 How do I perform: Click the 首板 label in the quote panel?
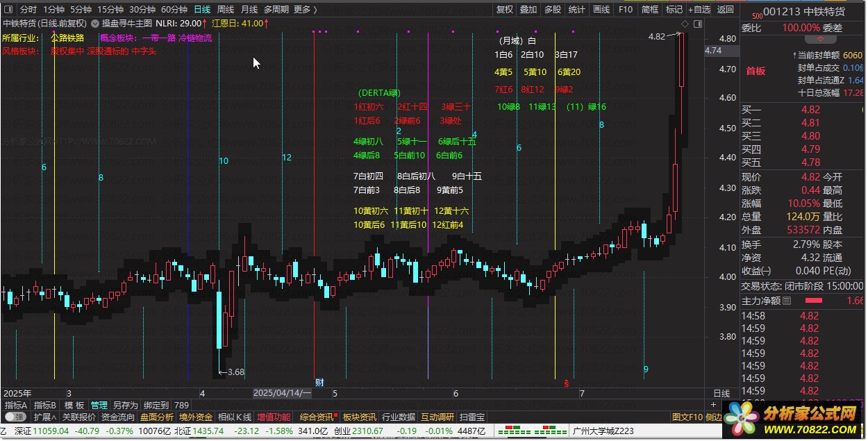pyautogui.click(x=756, y=71)
